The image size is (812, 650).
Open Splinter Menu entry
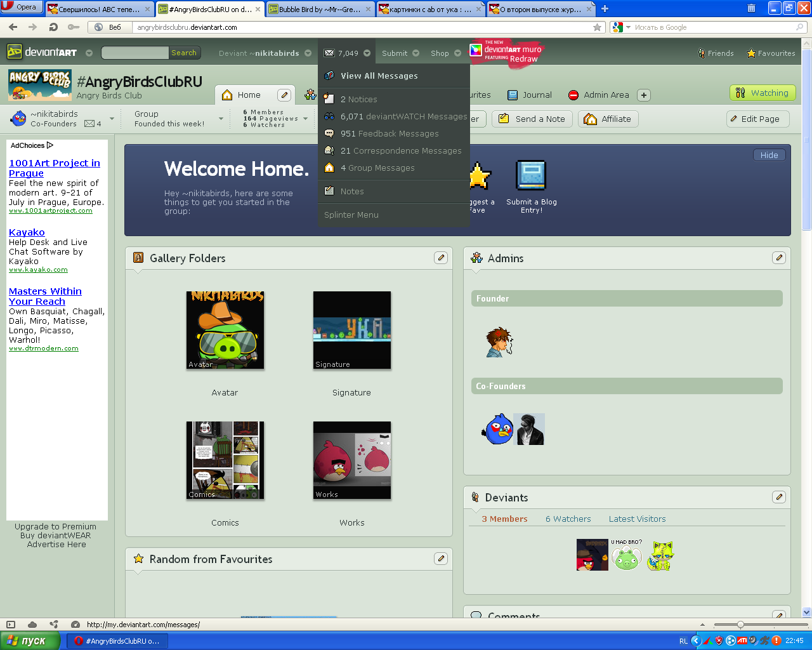[x=394, y=215]
